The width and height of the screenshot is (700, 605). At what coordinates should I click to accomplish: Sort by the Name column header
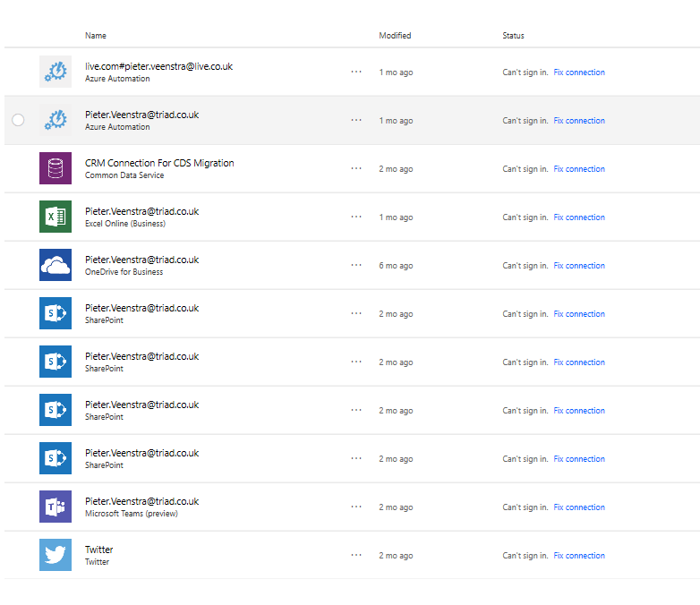pos(96,35)
